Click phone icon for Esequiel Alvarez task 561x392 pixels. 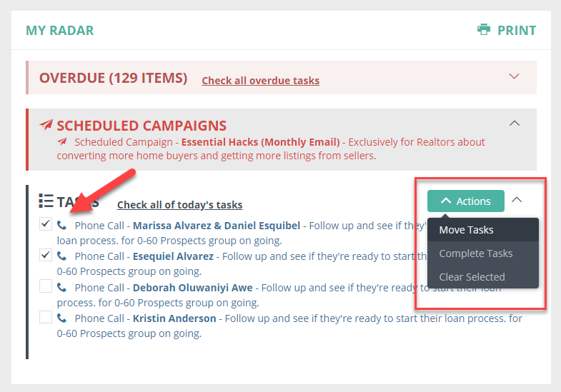pyautogui.click(x=62, y=256)
